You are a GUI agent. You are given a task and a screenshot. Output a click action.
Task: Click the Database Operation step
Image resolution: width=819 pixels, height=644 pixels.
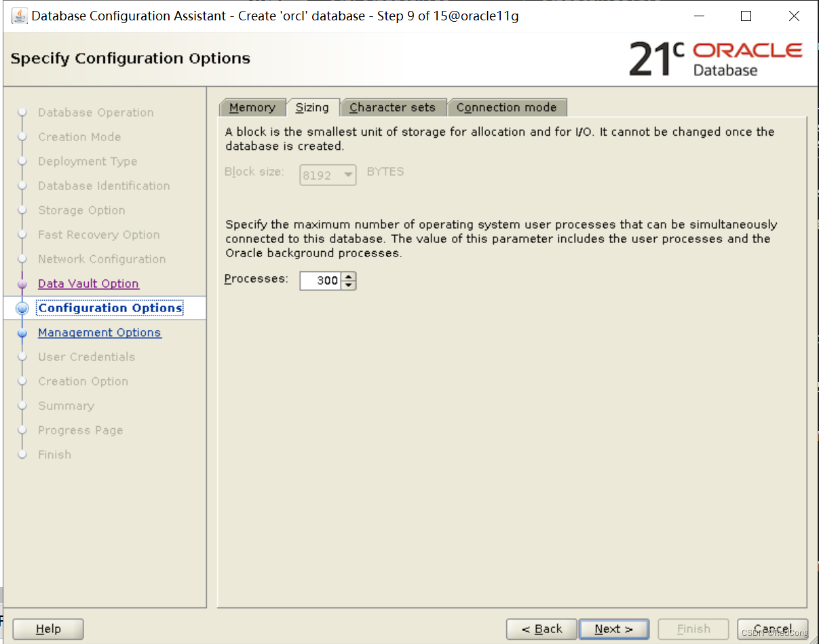click(x=96, y=113)
